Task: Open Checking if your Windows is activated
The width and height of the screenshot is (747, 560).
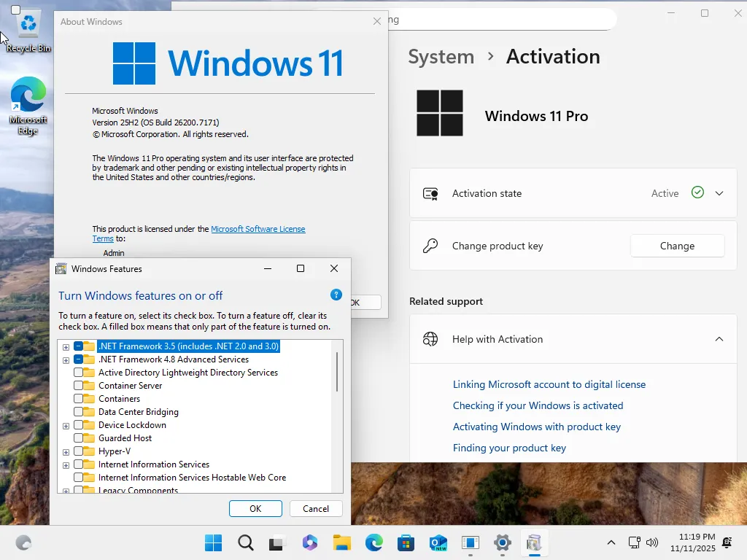Action: (x=538, y=405)
